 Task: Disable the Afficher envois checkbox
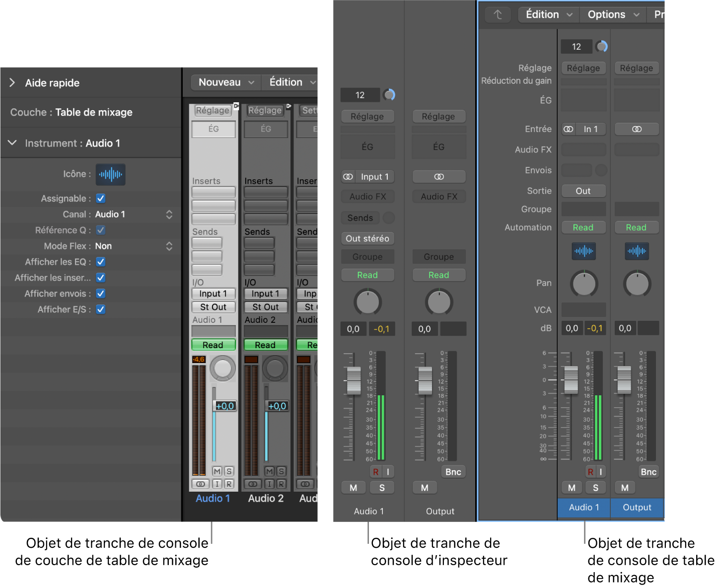click(x=101, y=294)
